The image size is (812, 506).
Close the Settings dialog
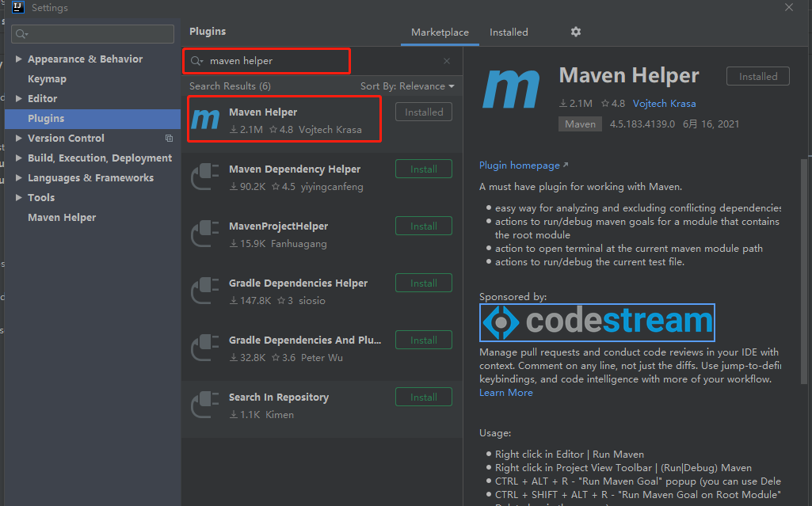tap(789, 7)
